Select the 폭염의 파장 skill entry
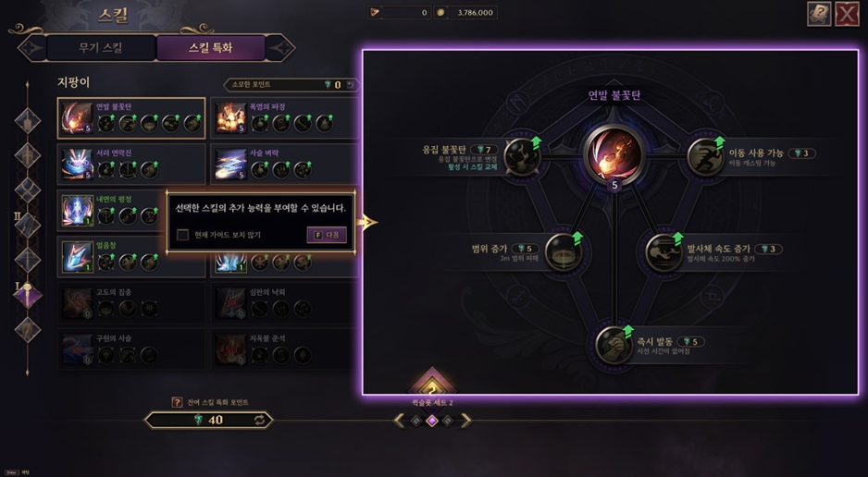 [x=284, y=118]
